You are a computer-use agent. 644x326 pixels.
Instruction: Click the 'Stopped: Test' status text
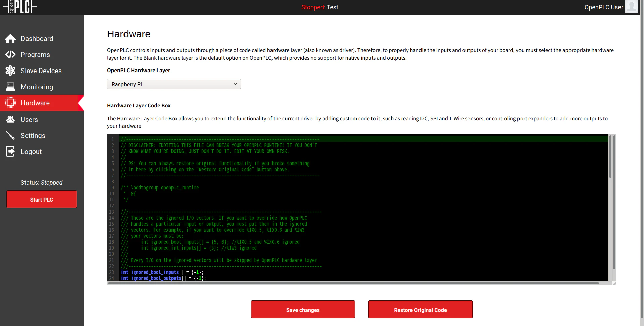[x=319, y=7]
